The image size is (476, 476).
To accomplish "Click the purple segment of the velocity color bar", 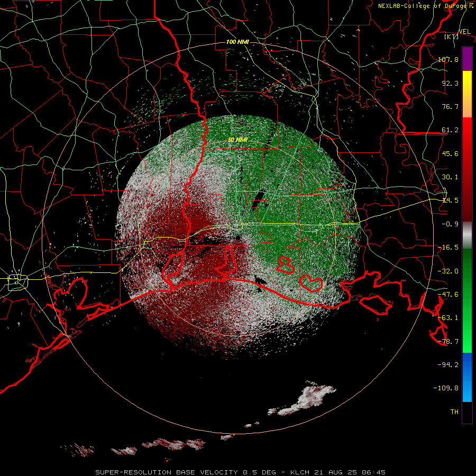I will click(467, 59).
